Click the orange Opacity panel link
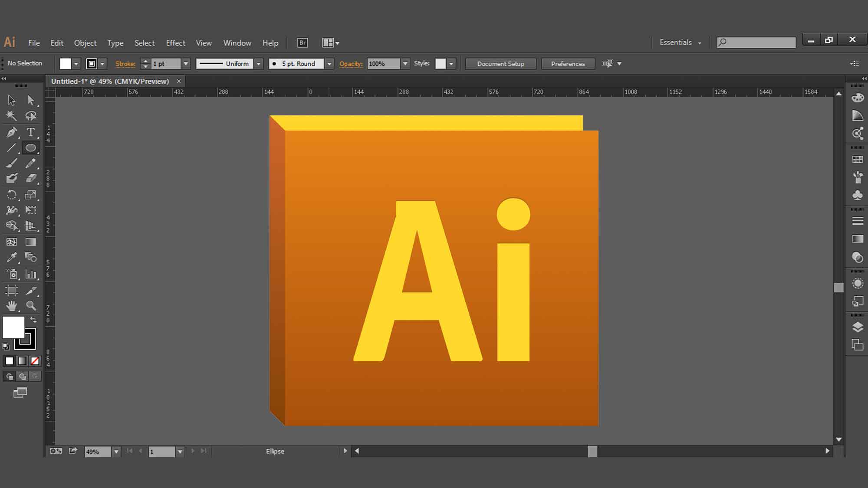 [351, 64]
